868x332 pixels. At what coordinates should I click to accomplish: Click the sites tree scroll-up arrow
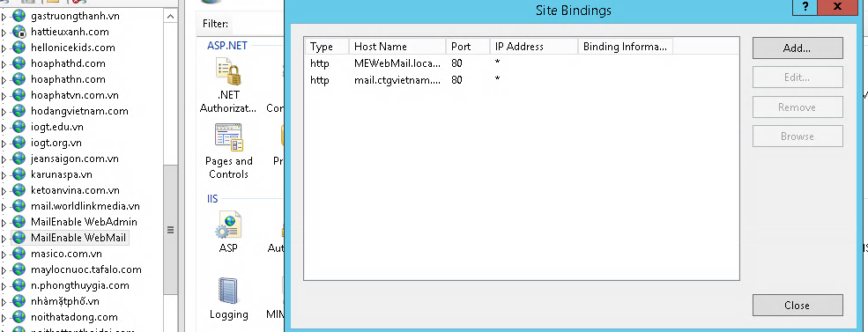click(x=170, y=17)
